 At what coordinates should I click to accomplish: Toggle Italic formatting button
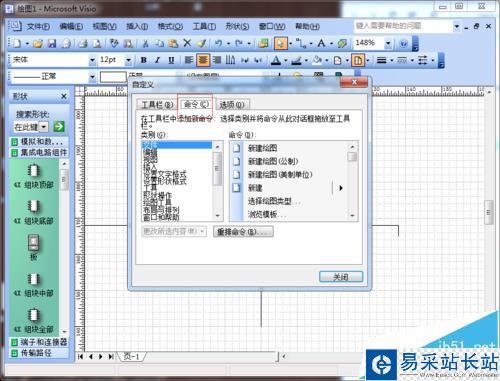click(x=157, y=60)
